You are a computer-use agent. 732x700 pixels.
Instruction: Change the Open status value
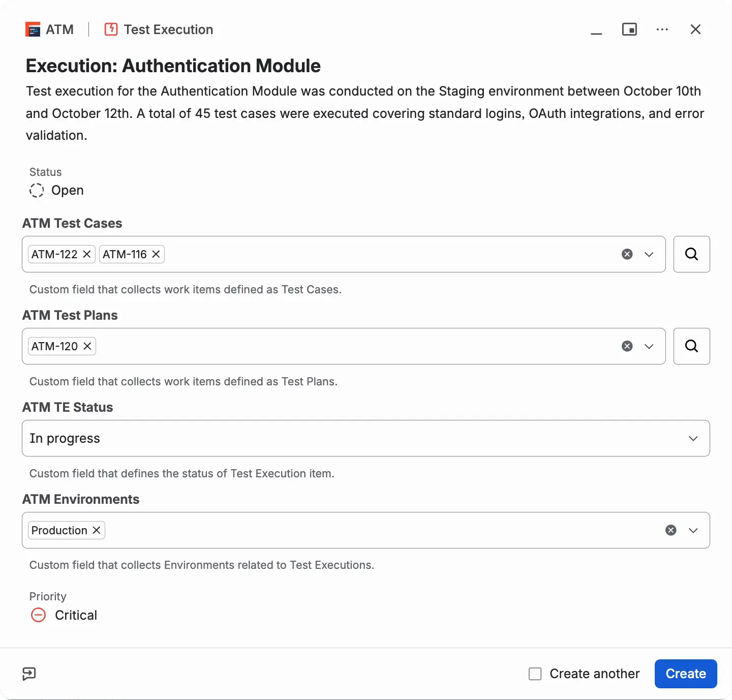[68, 190]
